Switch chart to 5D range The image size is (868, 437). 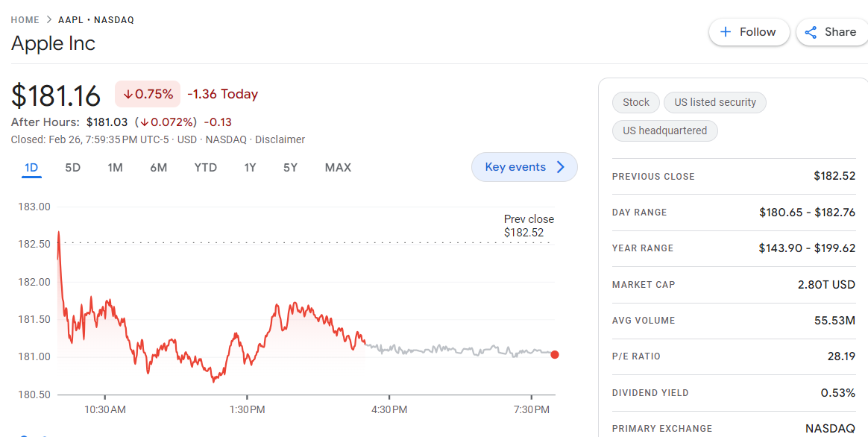coord(72,167)
